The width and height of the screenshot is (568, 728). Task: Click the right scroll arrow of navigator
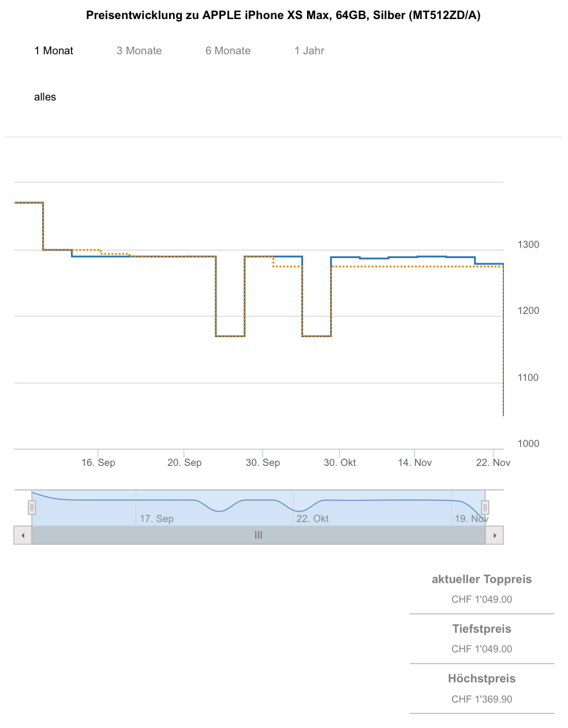[x=495, y=535]
